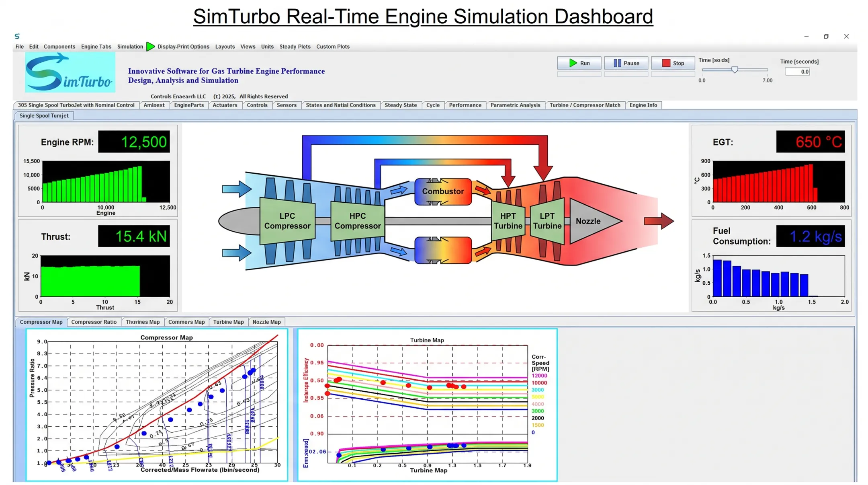
Task: Select the Commers Map tab
Action: (x=186, y=322)
